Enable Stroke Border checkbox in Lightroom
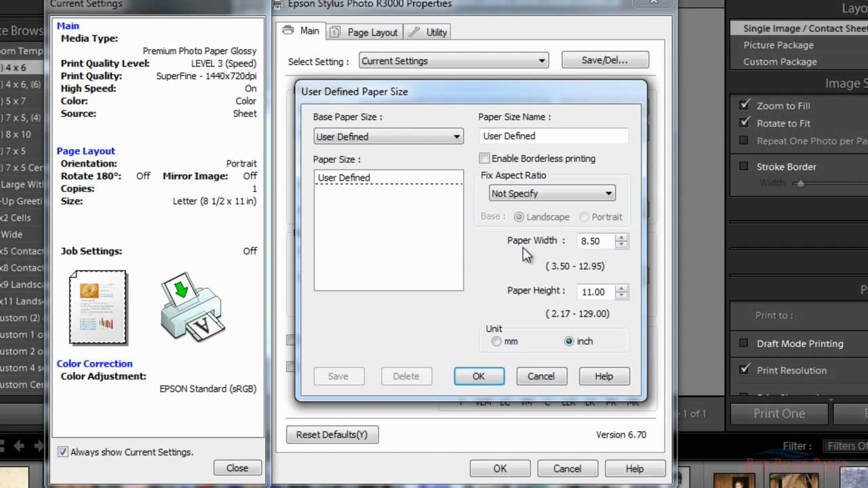The width and height of the screenshot is (868, 488). [x=743, y=167]
